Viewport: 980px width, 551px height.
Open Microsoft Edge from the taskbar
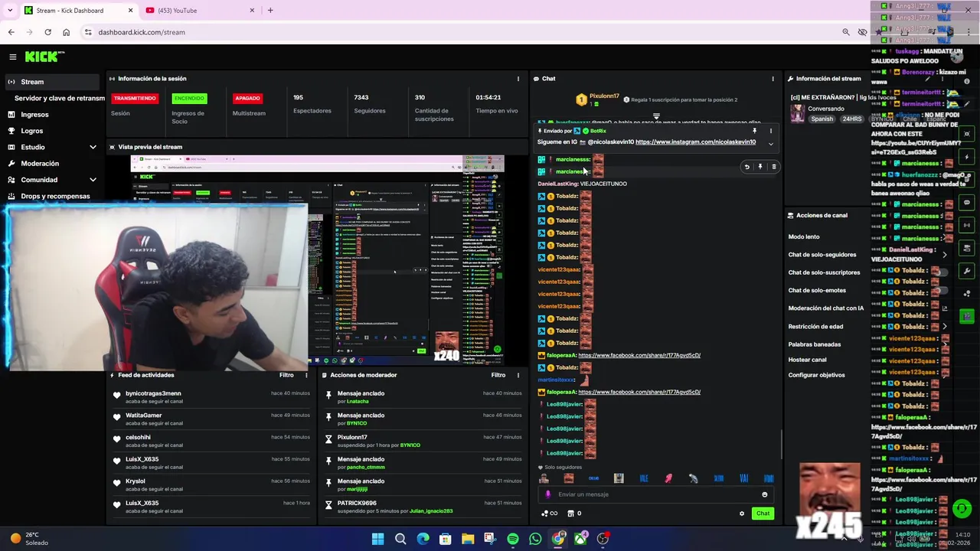click(x=423, y=539)
